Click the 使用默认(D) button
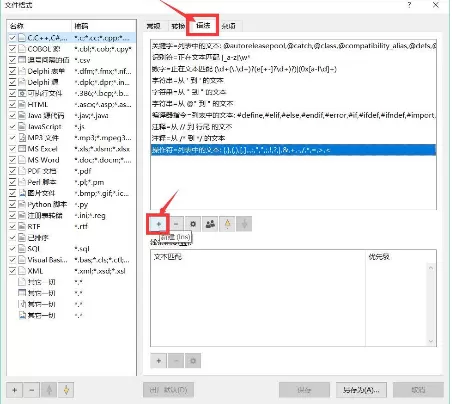The width and height of the screenshot is (452, 404). (168, 390)
